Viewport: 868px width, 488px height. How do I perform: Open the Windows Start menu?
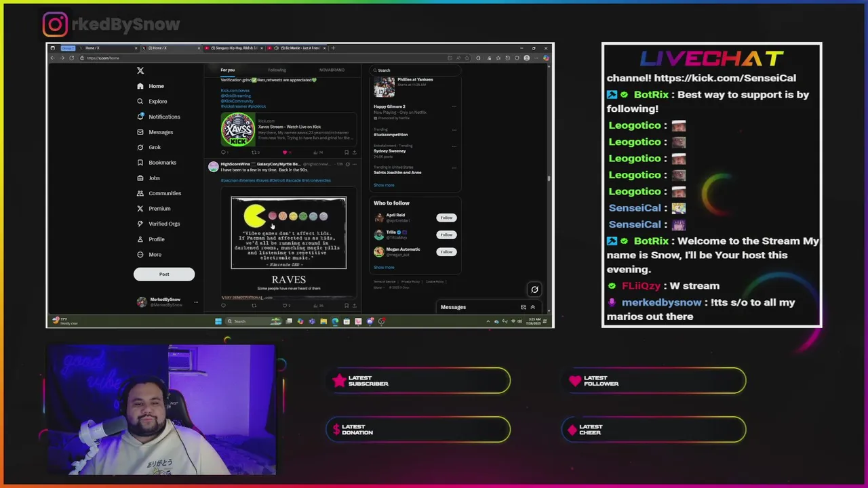pyautogui.click(x=218, y=321)
